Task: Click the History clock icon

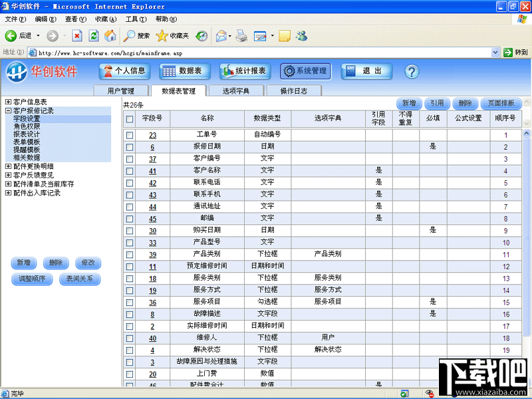Action: [x=202, y=36]
